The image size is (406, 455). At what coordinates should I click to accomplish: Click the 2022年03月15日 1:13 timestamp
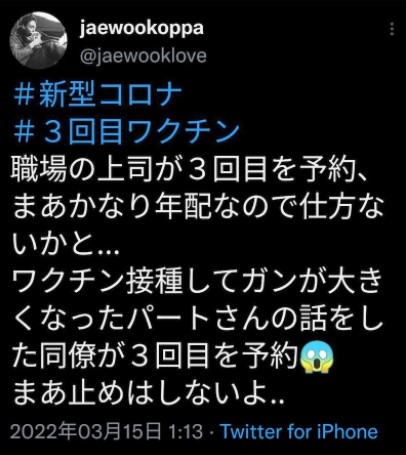click(x=106, y=432)
